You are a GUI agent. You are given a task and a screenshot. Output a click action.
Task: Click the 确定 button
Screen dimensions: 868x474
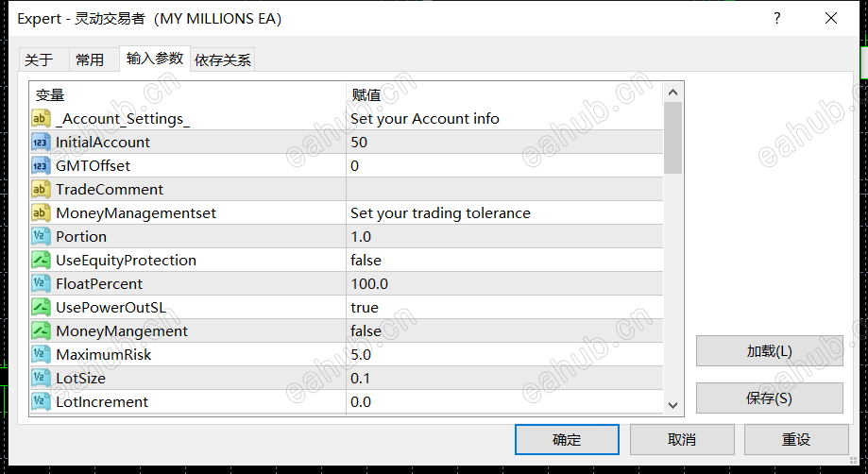567,440
